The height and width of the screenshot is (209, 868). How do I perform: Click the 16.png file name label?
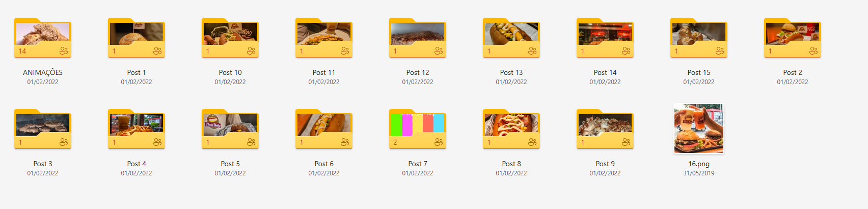(x=699, y=164)
